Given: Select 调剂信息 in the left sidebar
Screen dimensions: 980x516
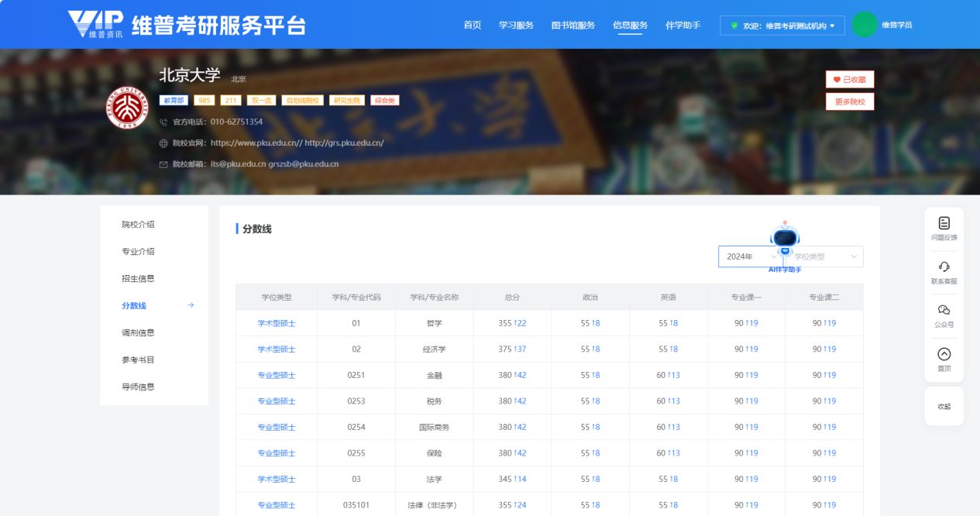Looking at the screenshot, I should (x=138, y=332).
